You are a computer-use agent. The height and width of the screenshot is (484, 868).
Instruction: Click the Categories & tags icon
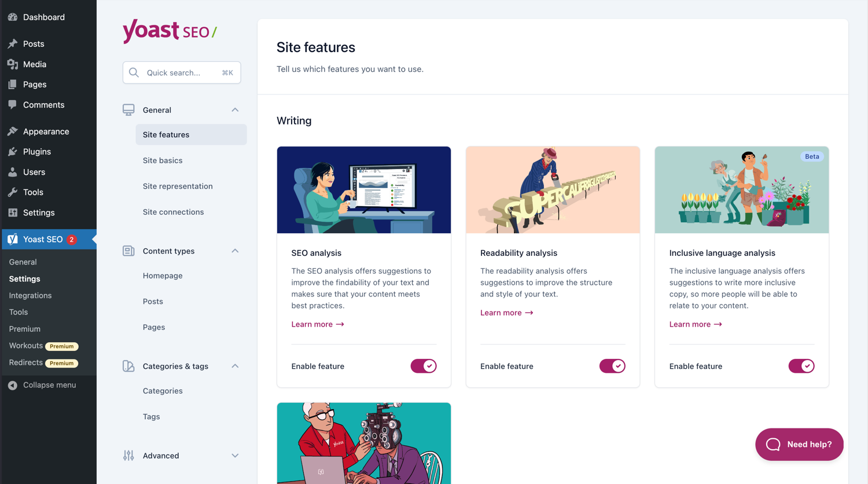(x=128, y=366)
